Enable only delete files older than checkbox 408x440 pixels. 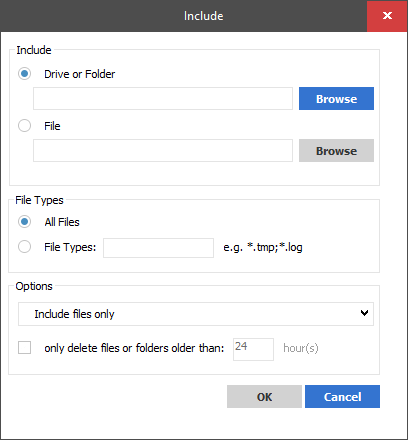tap(24, 348)
